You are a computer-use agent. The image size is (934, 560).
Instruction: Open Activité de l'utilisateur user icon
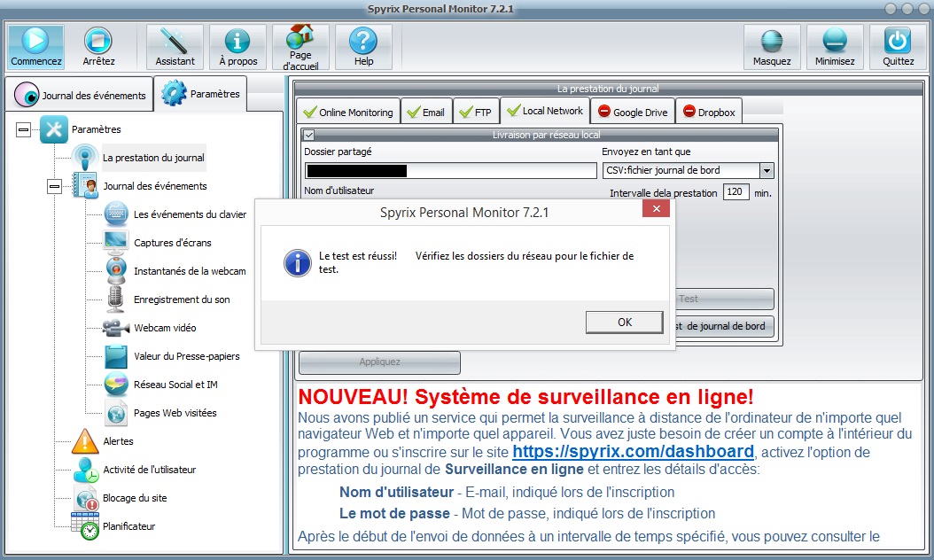(85, 470)
